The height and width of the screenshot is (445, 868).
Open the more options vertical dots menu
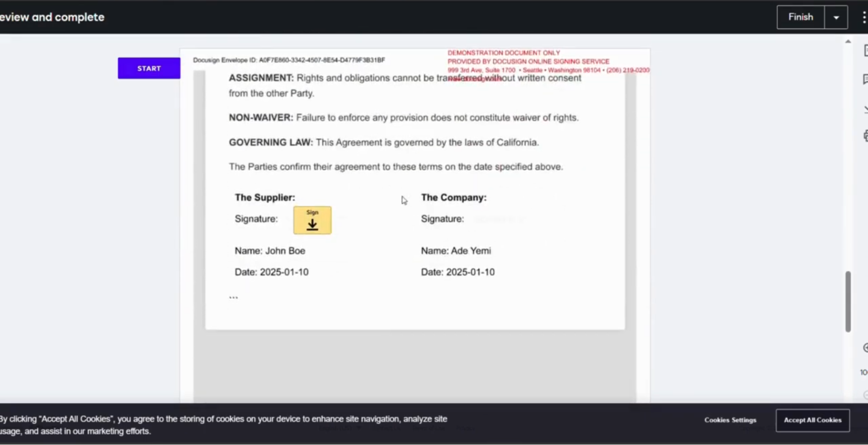(x=863, y=17)
